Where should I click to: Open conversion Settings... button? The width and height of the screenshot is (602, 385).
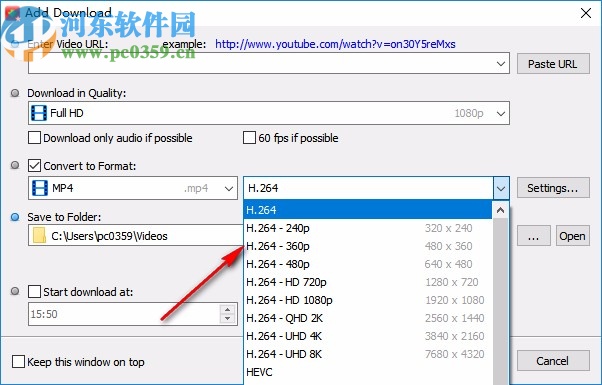553,188
